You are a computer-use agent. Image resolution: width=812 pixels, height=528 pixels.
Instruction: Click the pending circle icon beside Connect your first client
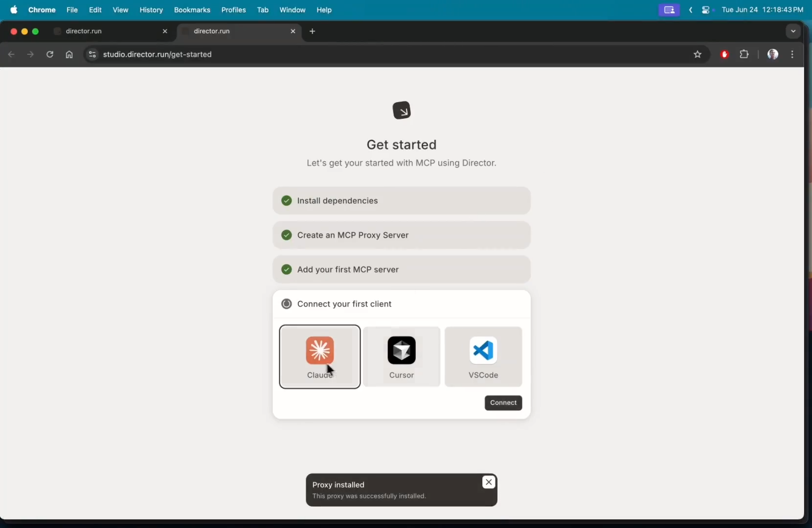pos(287,304)
